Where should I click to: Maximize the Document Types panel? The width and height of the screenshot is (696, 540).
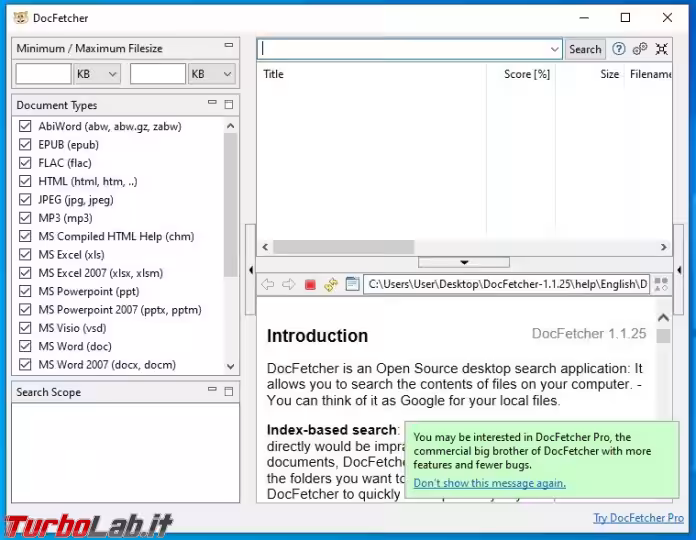click(x=229, y=104)
